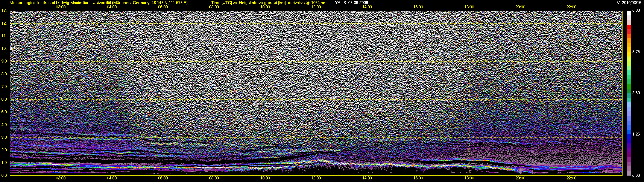
Task: Click the 22:00 label on the top time axis
Action: tap(571, 7)
